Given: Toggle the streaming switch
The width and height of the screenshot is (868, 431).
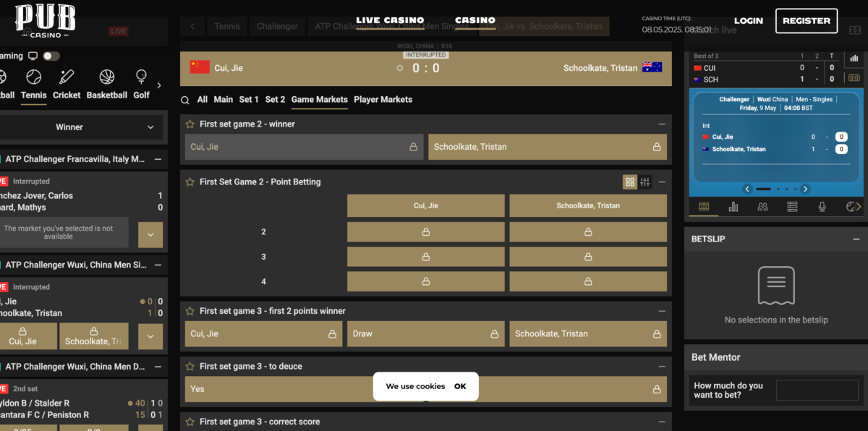Looking at the screenshot, I should pyautogui.click(x=51, y=56).
